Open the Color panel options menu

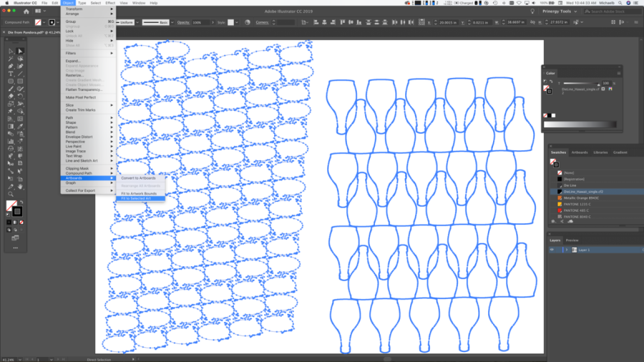618,72
